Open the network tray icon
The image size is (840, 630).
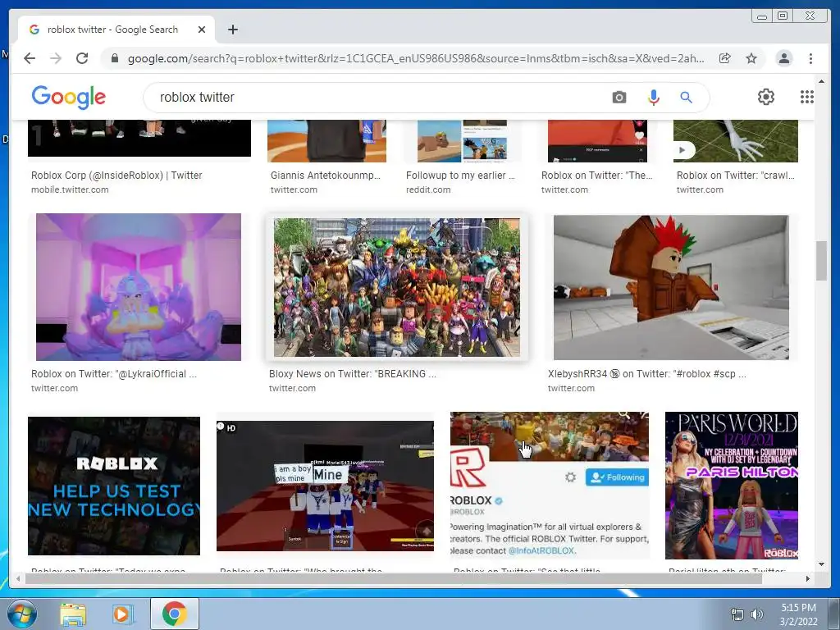tap(737, 614)
